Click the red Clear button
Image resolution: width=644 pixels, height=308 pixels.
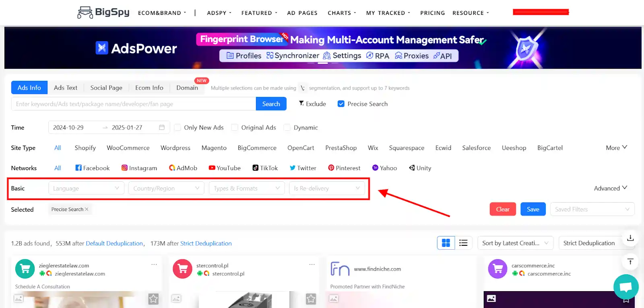(x=503, y=209)
